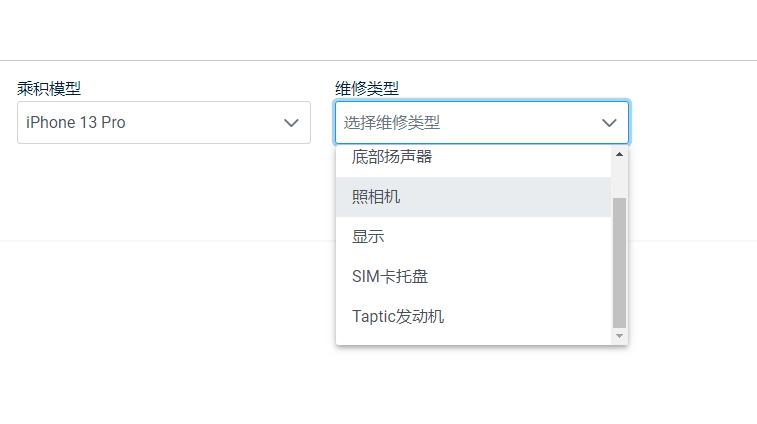
Task: Click the chevron arrow beside iPhone 13 Pro
Action: (291, 123)
